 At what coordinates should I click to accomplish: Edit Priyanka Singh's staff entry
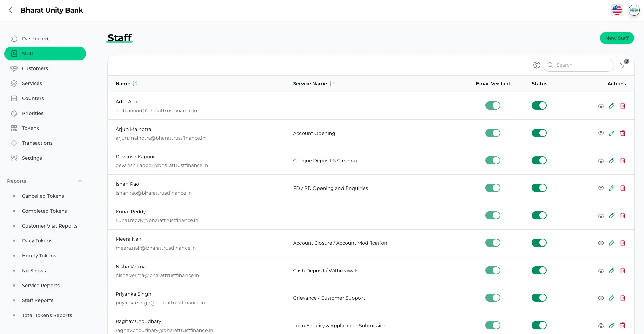click(612, 298)
